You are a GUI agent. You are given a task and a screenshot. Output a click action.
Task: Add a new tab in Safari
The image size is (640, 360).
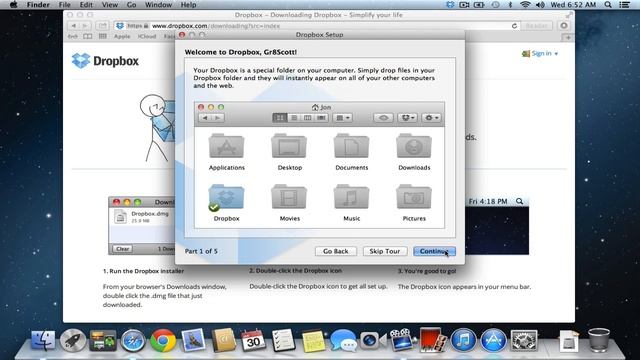[567, 37]
